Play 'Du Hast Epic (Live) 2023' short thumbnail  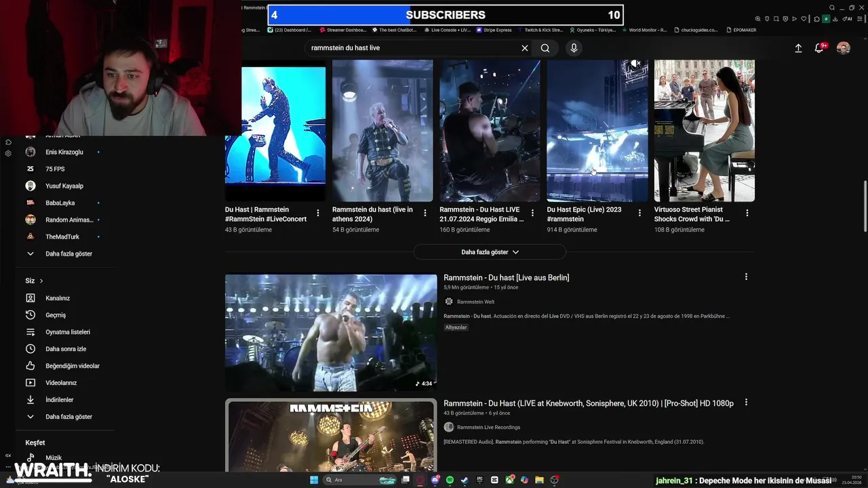[597, 131]
